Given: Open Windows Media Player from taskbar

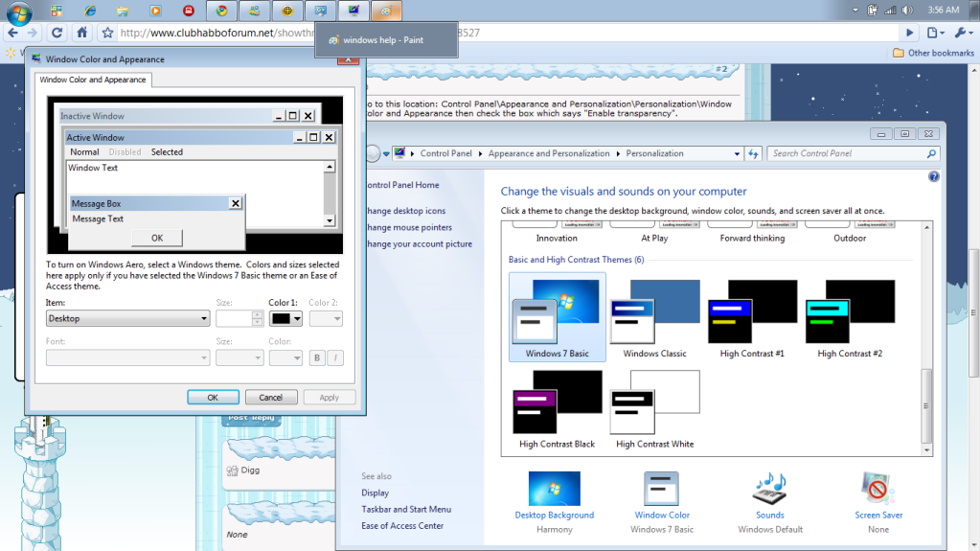Looking at the screenshot, I should (155, 11).
